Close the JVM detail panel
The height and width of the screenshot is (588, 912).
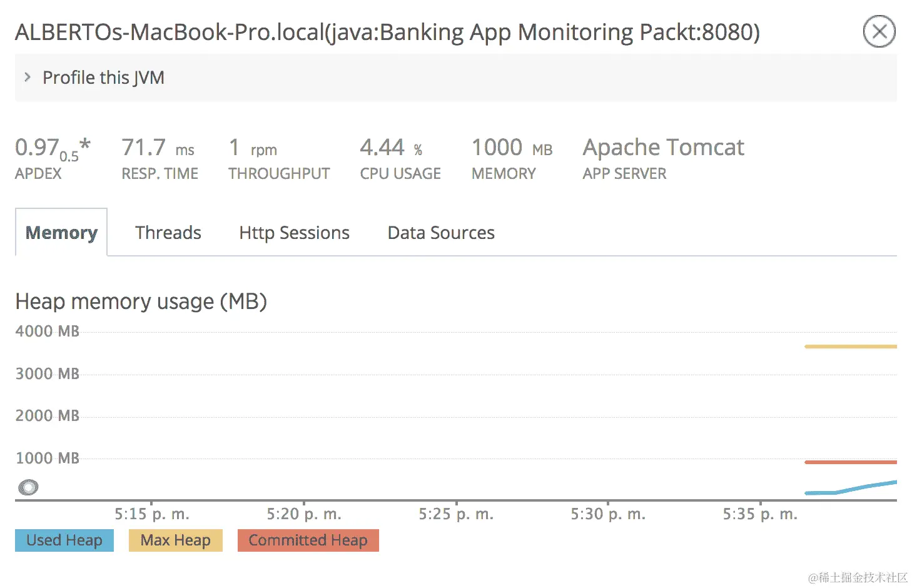[879, 31]
